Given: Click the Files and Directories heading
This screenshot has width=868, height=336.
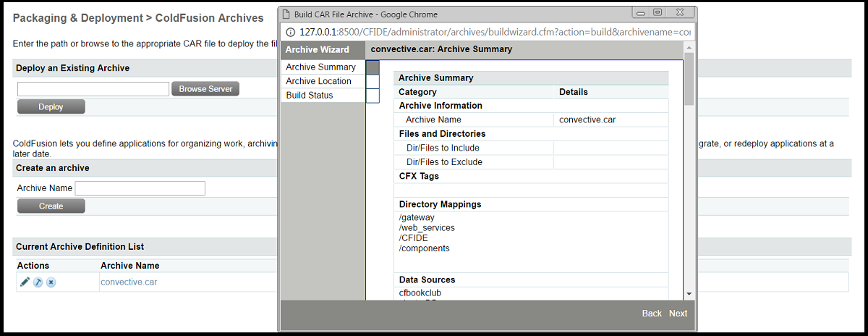Looking at the screenshot, I should click(x=442, y=134).
